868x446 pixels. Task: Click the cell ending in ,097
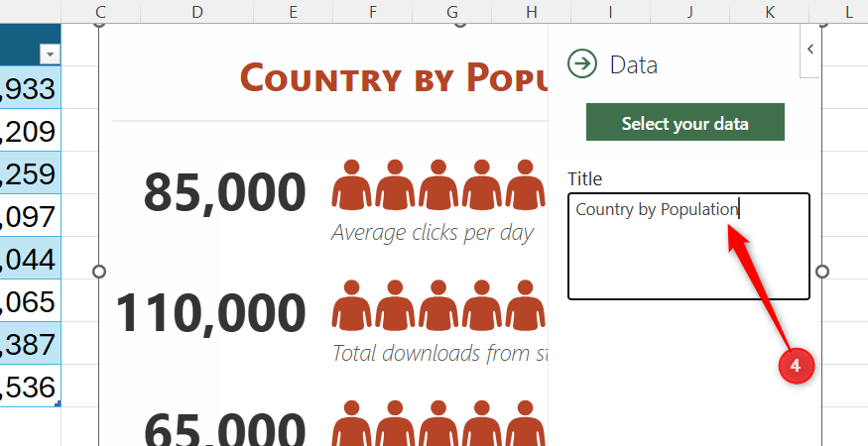click(31, 215)
